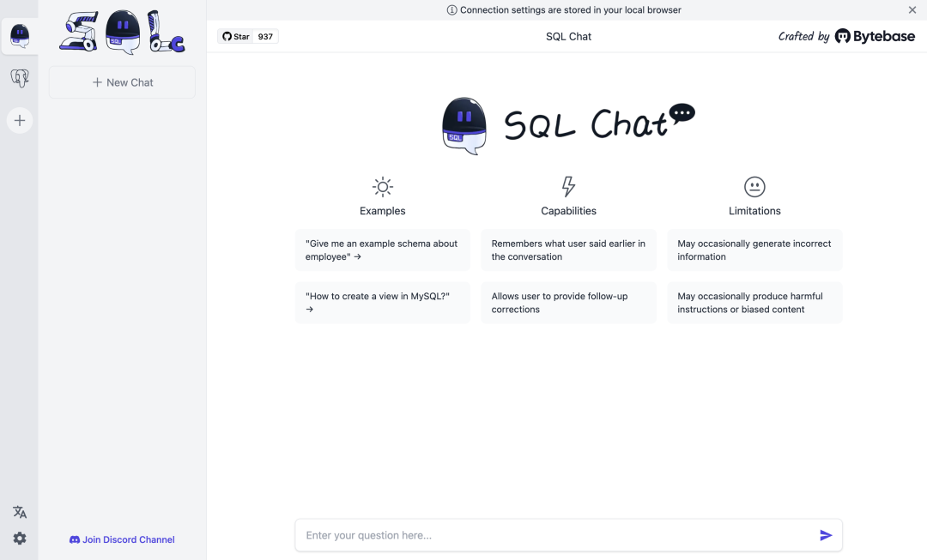
Task: Open settings gear icon
Action: (20, 539)
